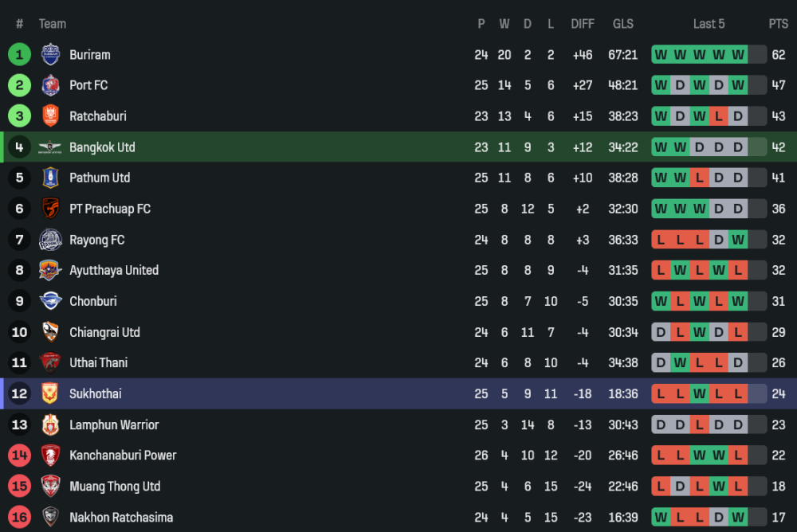Click the Chonburi club crest icon

50,301
